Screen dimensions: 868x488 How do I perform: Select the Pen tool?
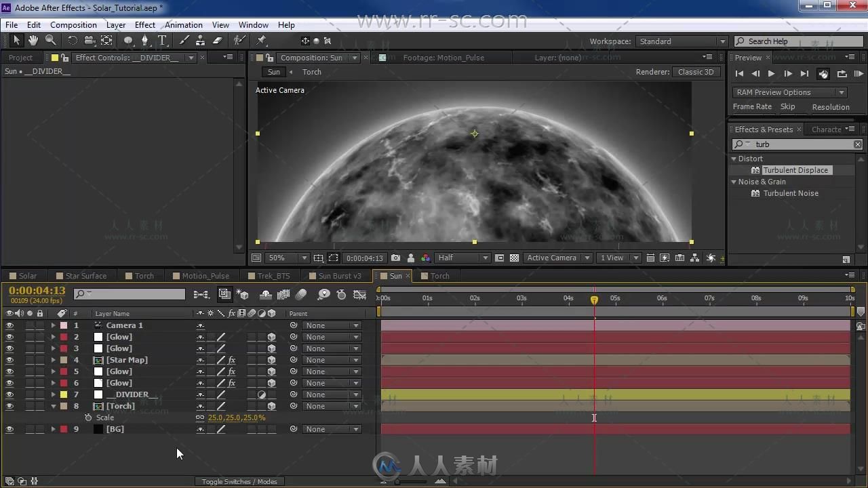[144, 41]
